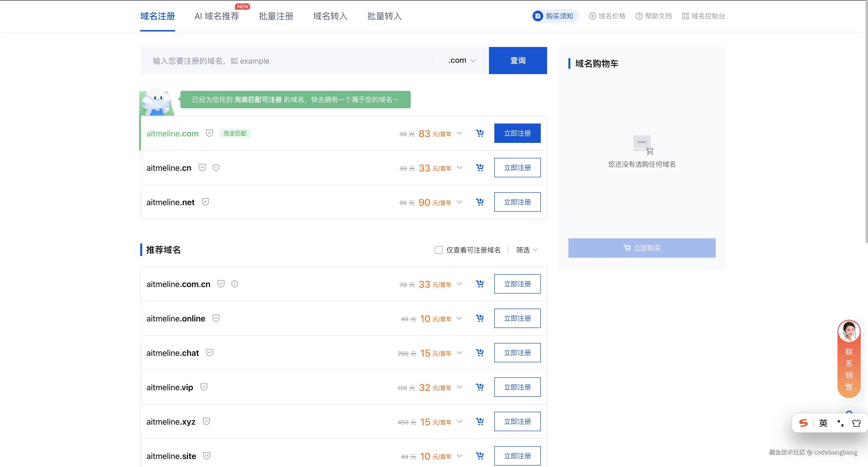Screen dimensions: 868x467
Task: Toggle 英 language mode in input bar
Action: click(x=823, y=423)
